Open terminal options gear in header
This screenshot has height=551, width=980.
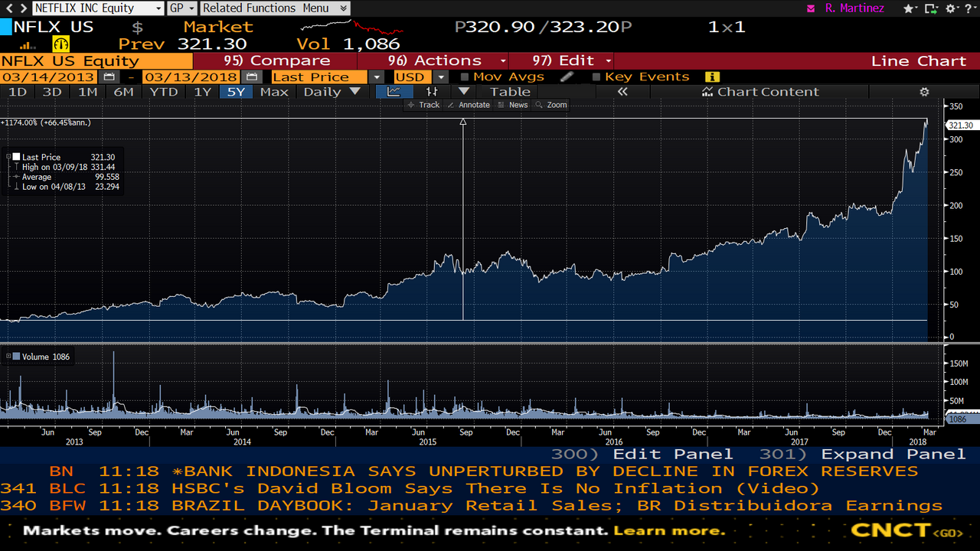pos(952,8)
